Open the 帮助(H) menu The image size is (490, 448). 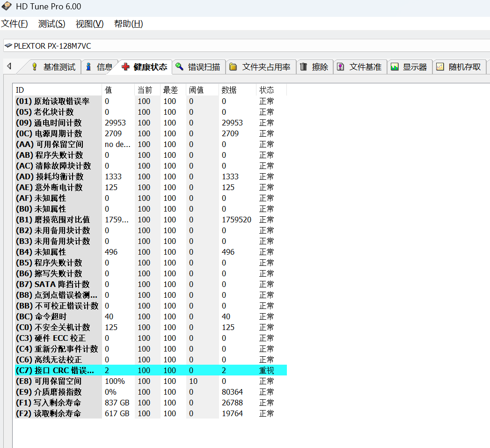(x=128, y=24)
